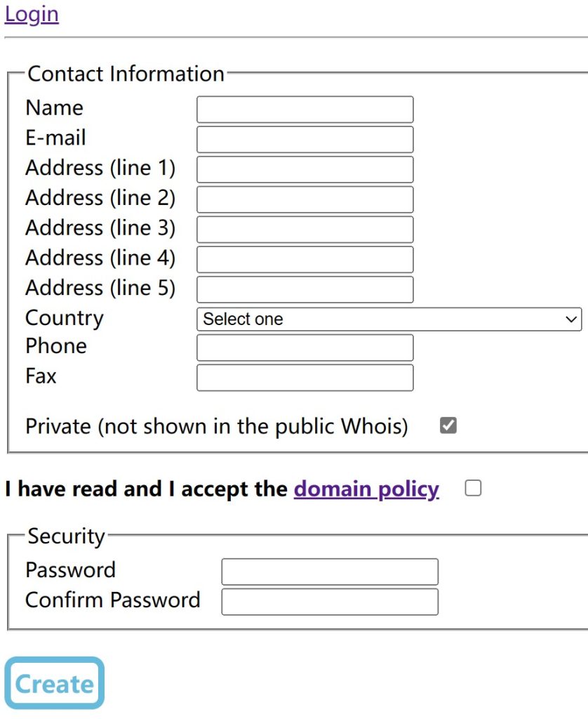Click the Name input field

pyautogui.click(x=305, y=110)
